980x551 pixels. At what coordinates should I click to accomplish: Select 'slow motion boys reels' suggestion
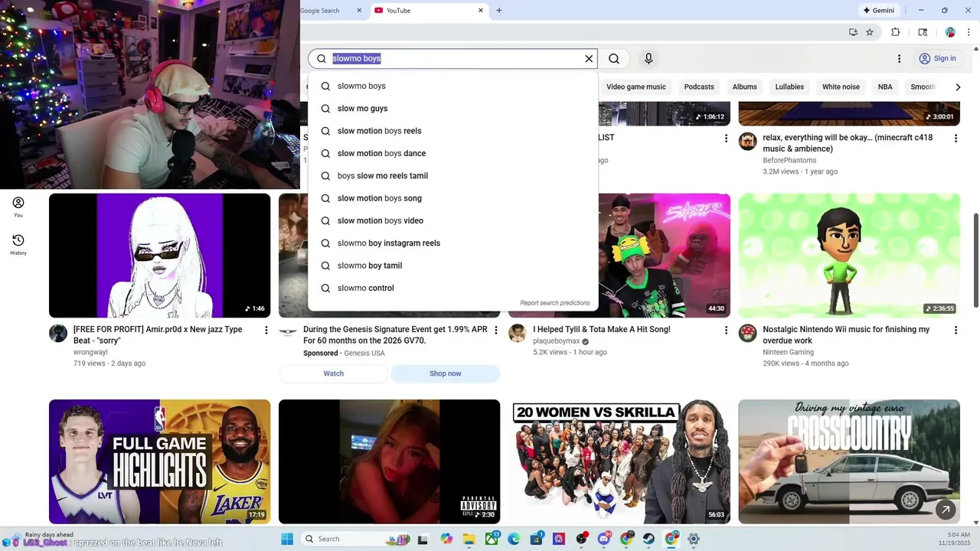pyautogui.click(x=453, y=131)
